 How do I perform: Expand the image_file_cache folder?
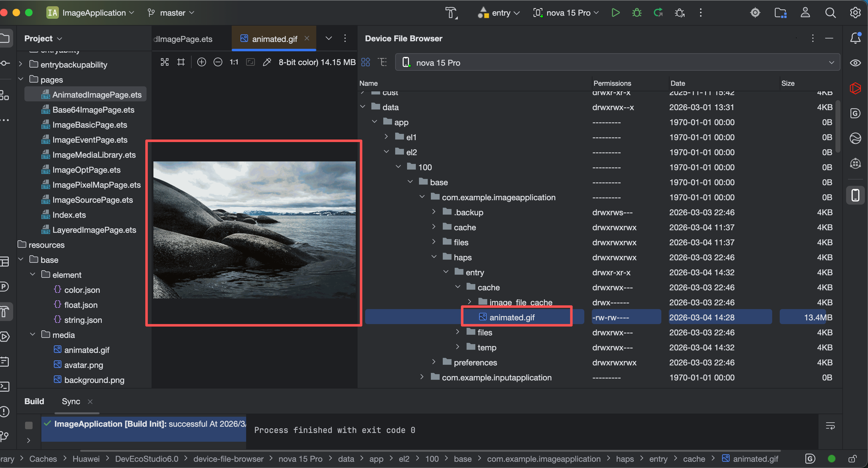[x=470, y=301]
